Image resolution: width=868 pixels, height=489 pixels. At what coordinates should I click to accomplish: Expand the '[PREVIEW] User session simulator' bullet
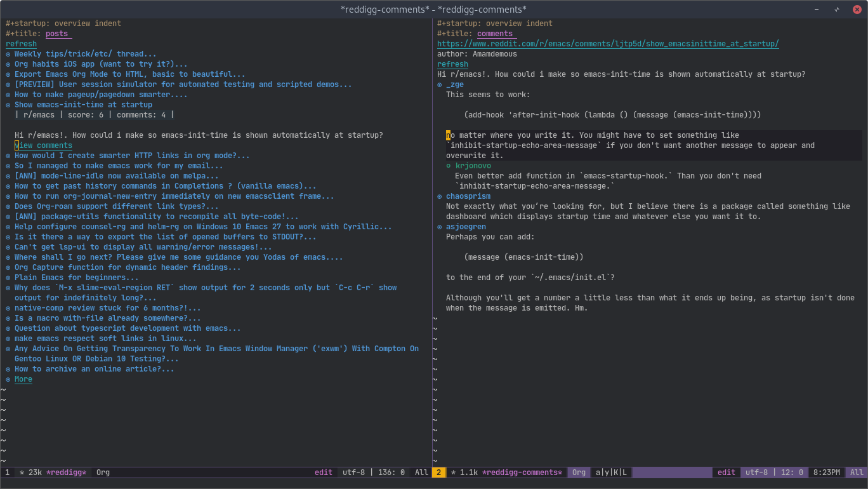8,84
